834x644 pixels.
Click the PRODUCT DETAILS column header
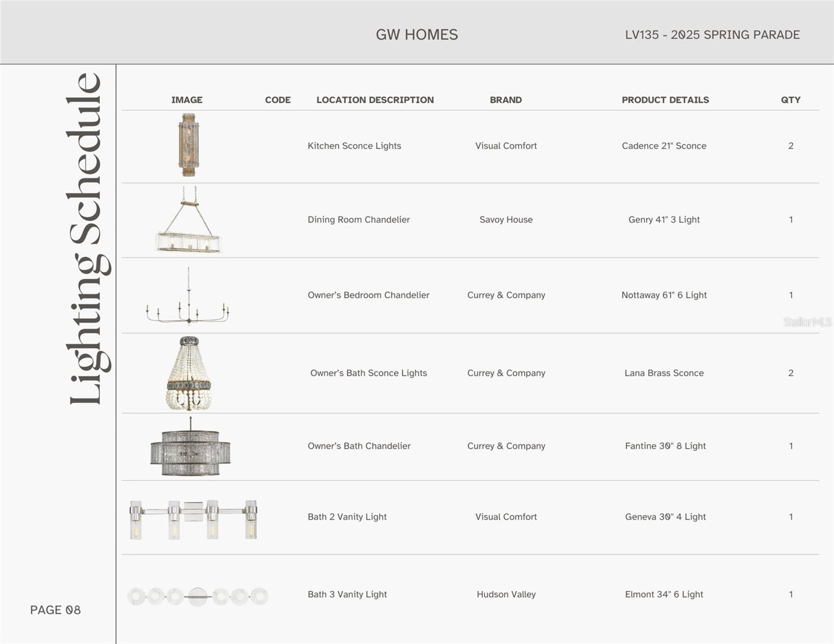point(665,100)
